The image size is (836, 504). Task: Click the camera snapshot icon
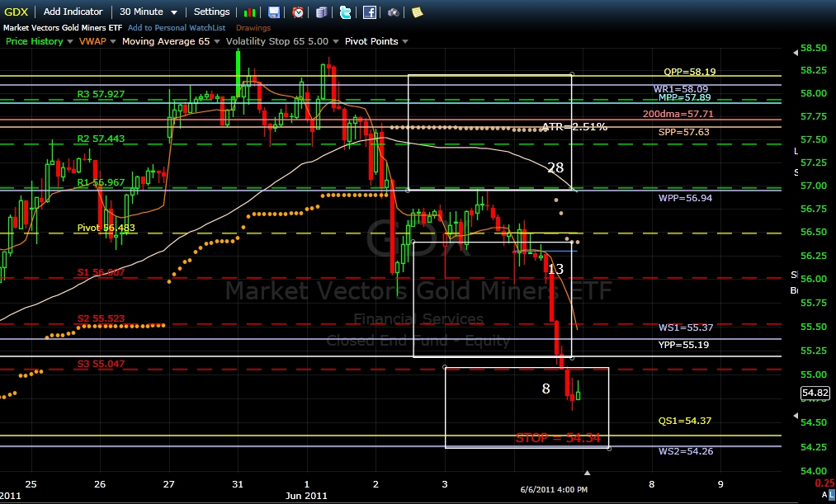coord(394,12)
